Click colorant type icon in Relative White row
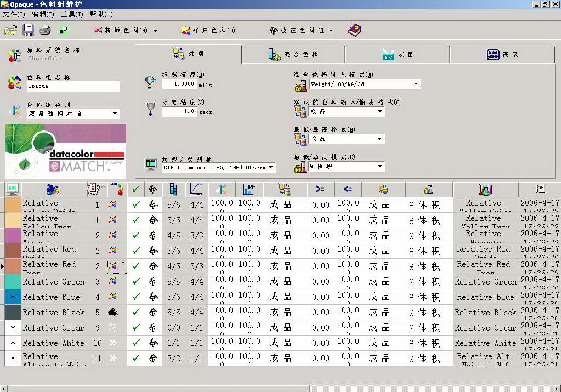Viewport: 561px width, 392px height. click(113, 343)
